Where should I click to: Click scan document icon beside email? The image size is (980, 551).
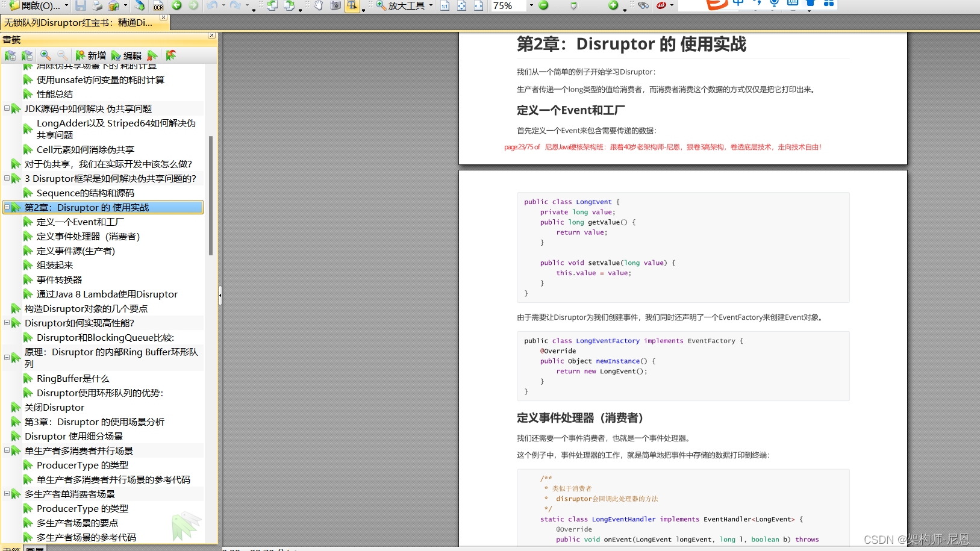coord(139,5)
